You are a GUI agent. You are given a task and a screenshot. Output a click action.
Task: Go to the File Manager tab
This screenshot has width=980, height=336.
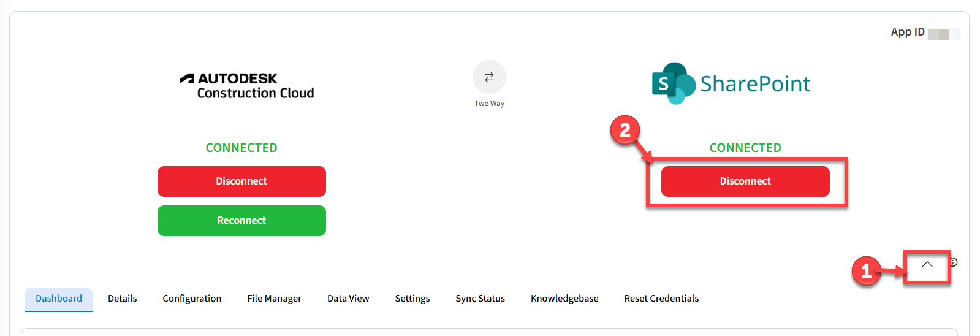click(274, 299)
